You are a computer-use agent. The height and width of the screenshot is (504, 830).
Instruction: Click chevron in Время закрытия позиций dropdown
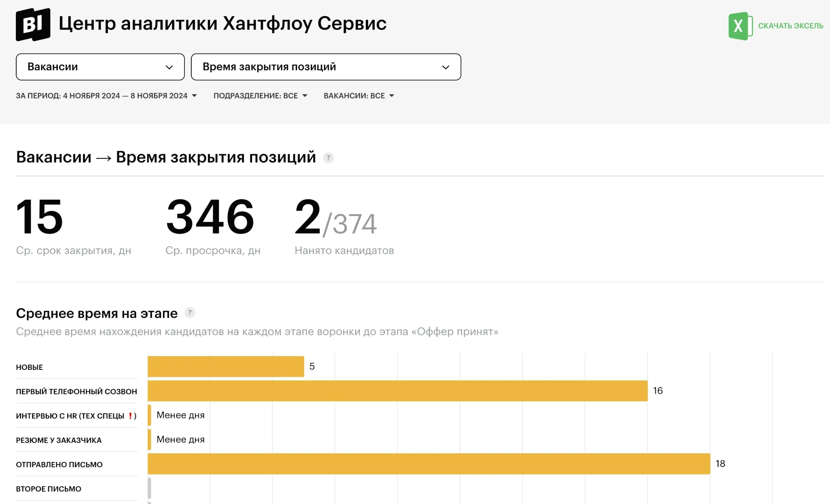[x=445, y=67]
